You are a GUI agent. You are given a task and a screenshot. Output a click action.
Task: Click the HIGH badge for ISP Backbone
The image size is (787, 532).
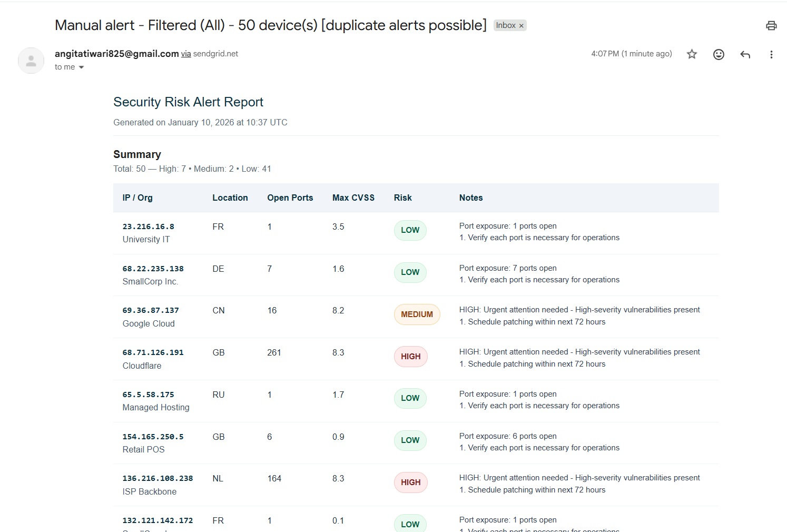point(410,482)
